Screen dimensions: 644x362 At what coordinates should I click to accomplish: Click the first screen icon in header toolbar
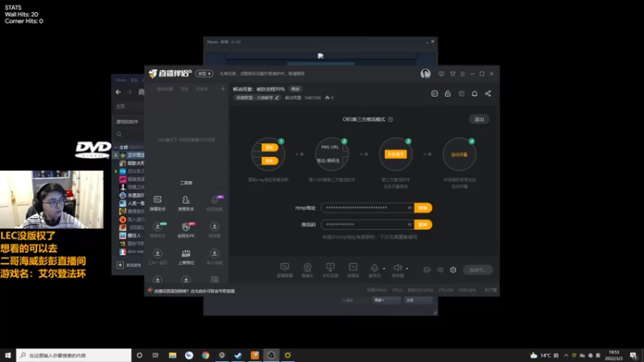[435, 93]
